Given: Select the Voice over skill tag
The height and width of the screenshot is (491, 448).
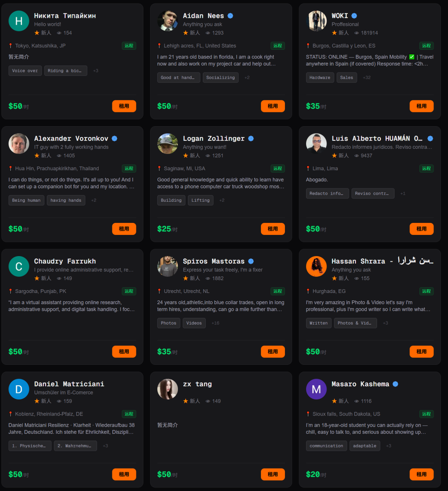Looking at the screenshot, I should coord(25,71).
